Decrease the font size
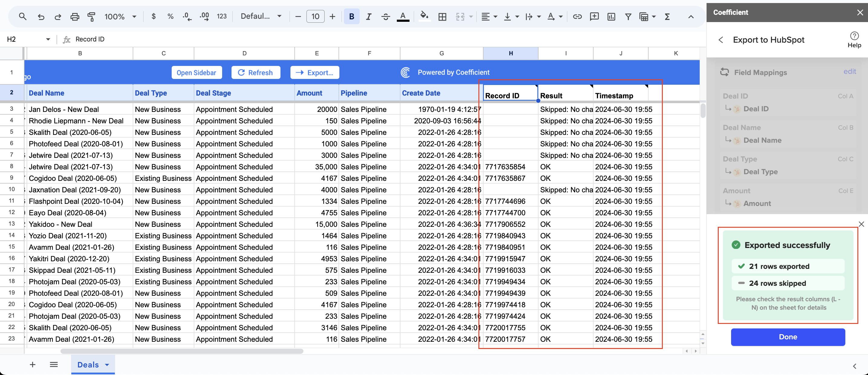The image size is (868, 375). (x=298, y=16)
